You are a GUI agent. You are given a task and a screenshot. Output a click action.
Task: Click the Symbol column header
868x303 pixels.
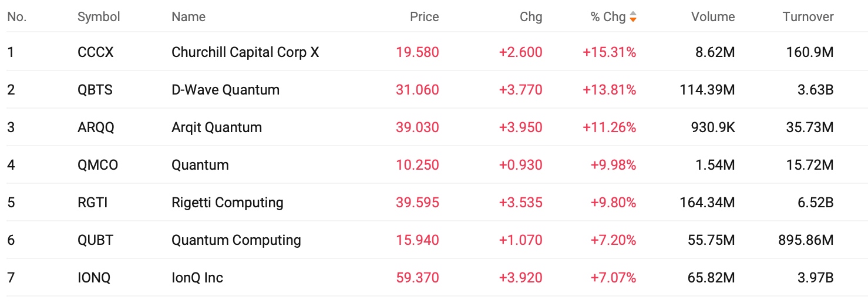coord(99,17)
